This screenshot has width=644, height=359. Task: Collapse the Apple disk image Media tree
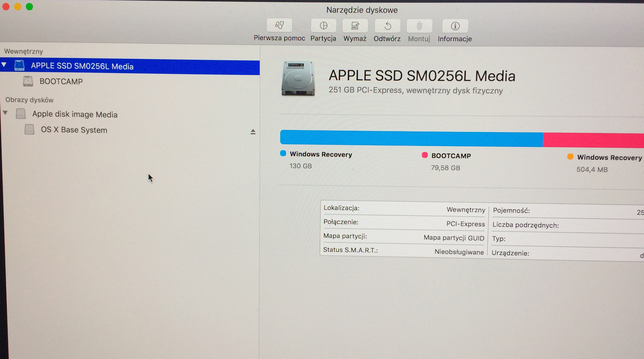pos(5,113)
